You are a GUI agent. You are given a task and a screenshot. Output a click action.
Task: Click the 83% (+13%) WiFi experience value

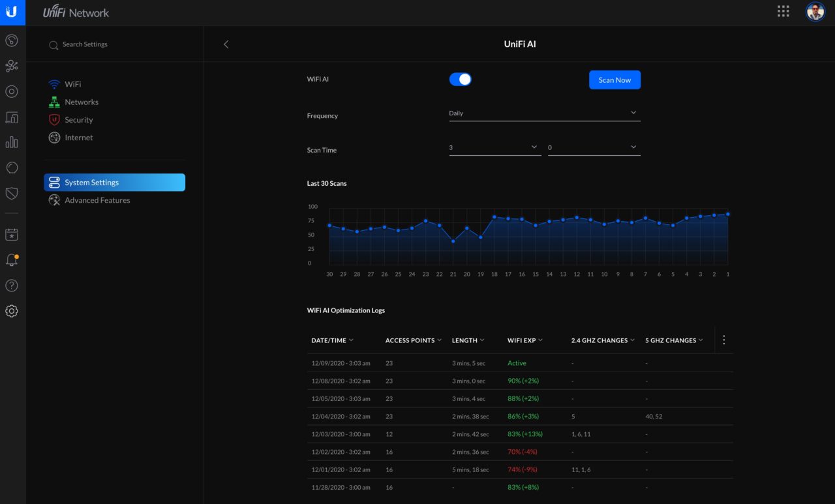click(x=525, y=434)
